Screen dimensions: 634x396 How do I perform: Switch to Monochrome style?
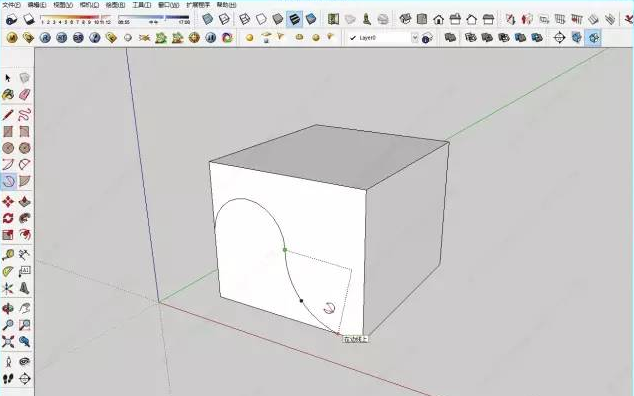tap(311, 19)
